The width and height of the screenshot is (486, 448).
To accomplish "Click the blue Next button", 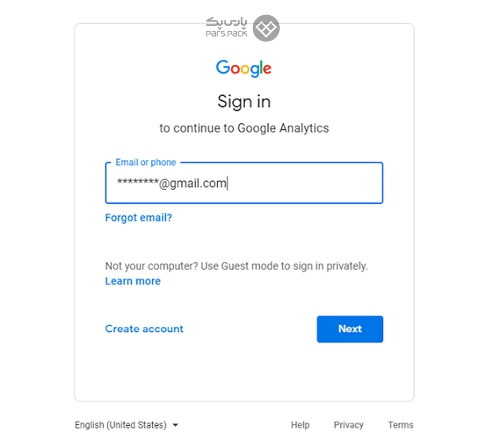I will [350, 329].
